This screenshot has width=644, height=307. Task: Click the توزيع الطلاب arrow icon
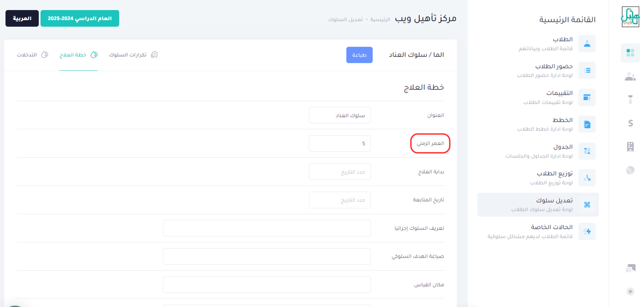[587, 178]
